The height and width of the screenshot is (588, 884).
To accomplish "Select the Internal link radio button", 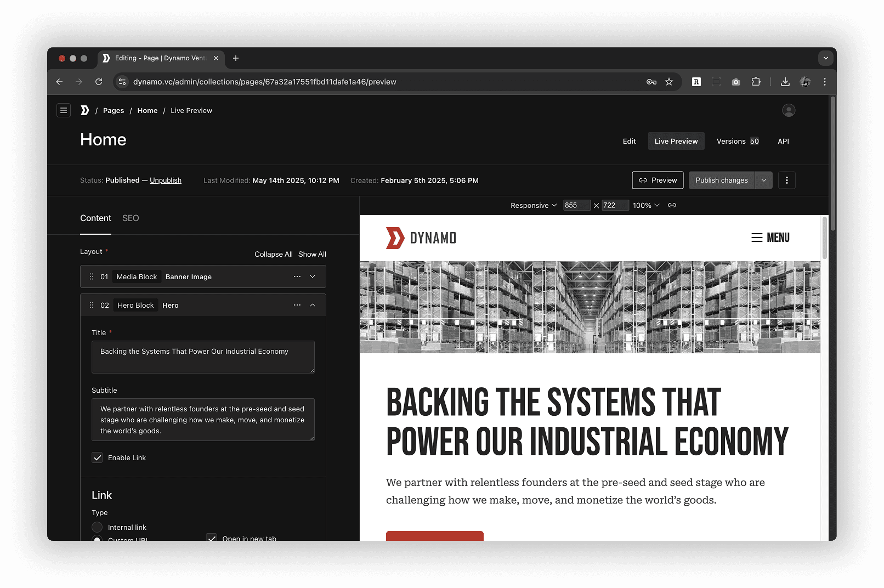I will pyautogui.click(x=97, y=527).
